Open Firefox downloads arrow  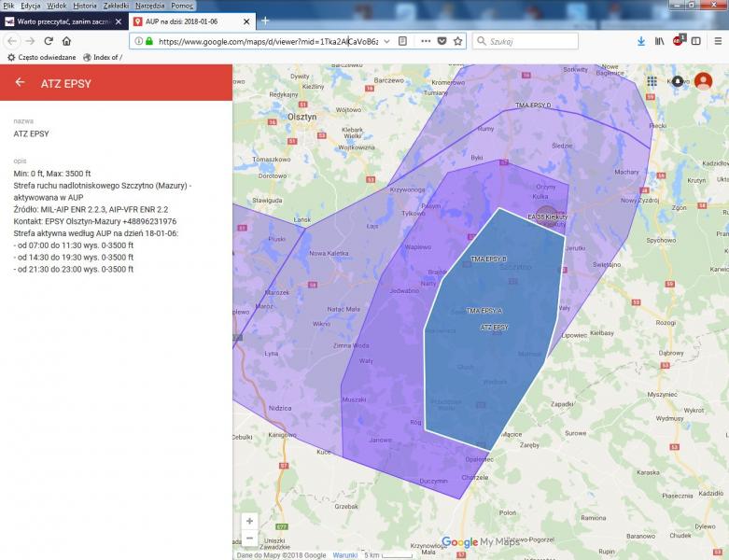click(641, 41)
